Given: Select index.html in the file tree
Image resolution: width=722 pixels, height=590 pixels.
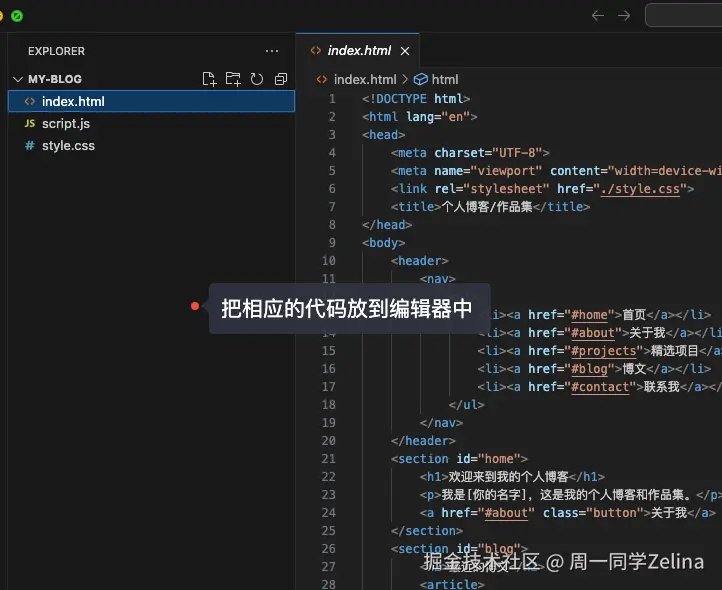Looking at the screenshot, I should coord(151,101).
